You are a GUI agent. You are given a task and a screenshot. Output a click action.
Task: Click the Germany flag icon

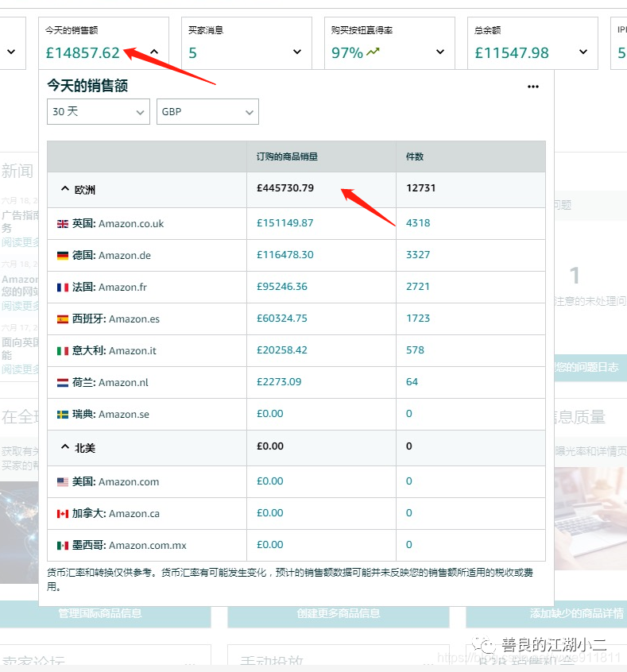click(x=63, y=256)
